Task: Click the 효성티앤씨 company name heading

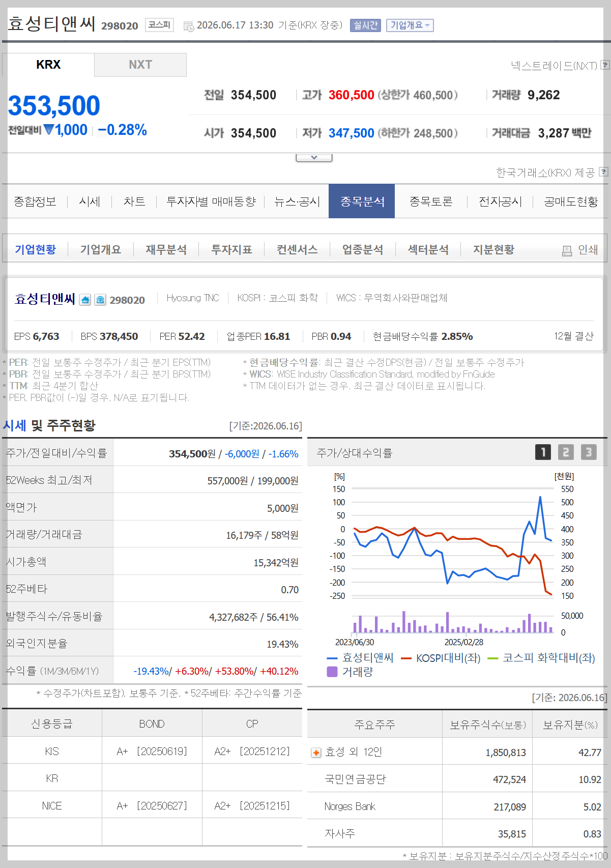Action: (x=45, y=299)
